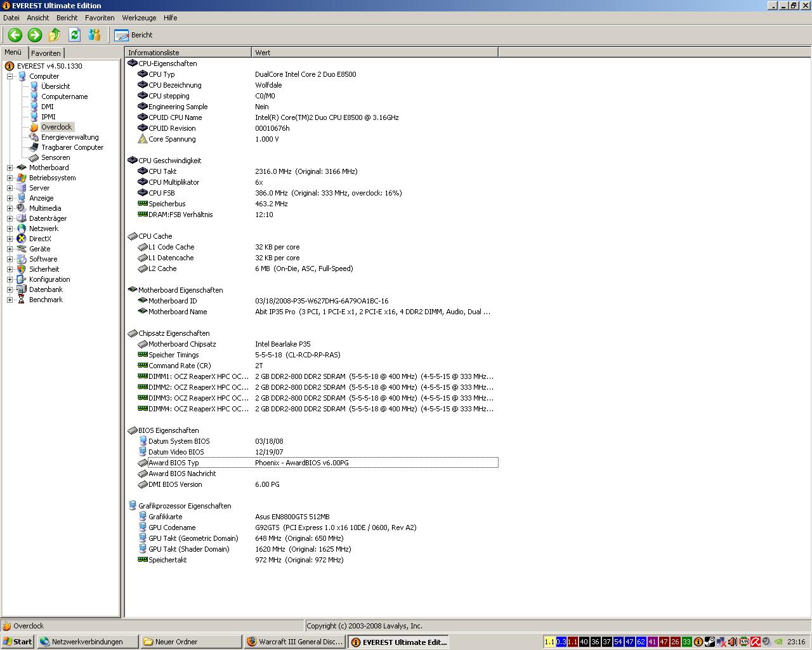Screen dimensions: 812x650
Task: Select Sicherheit in the tree
Action: (x=44, y=269)
